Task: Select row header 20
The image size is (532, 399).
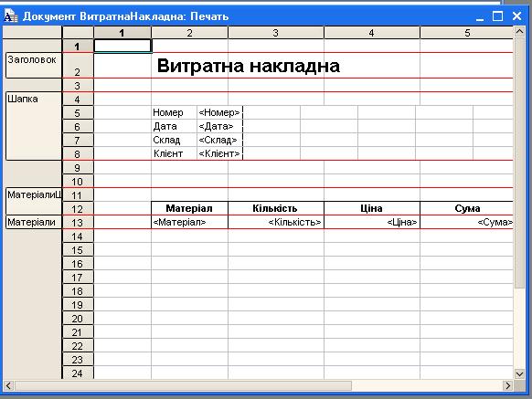Action: 78,319
